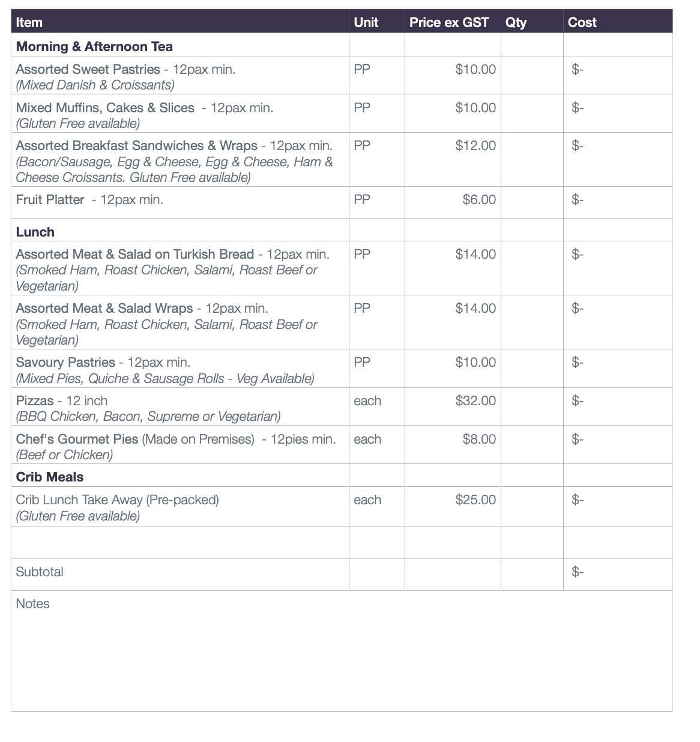
Task: Click the Cost column header
Action: (x=582, y=22)
